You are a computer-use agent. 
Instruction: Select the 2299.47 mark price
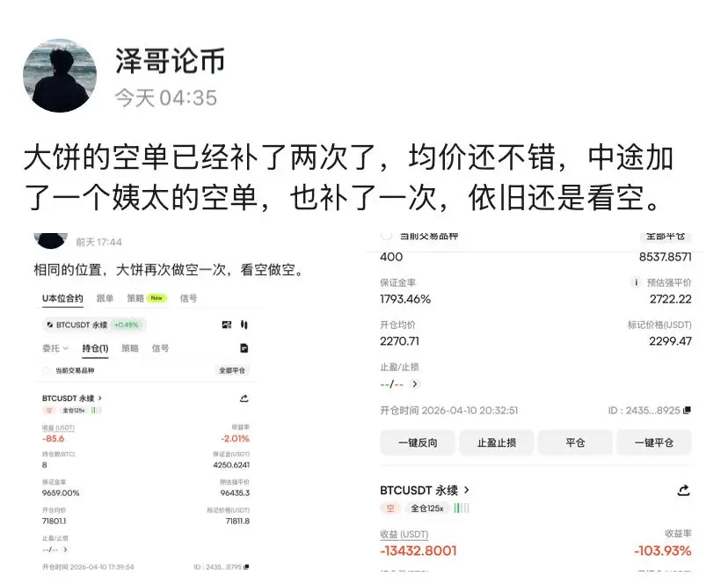click(670, 341)
